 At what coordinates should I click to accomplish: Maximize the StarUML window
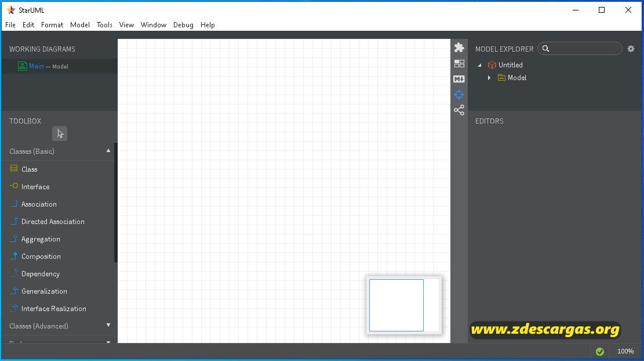click(602, 10)
